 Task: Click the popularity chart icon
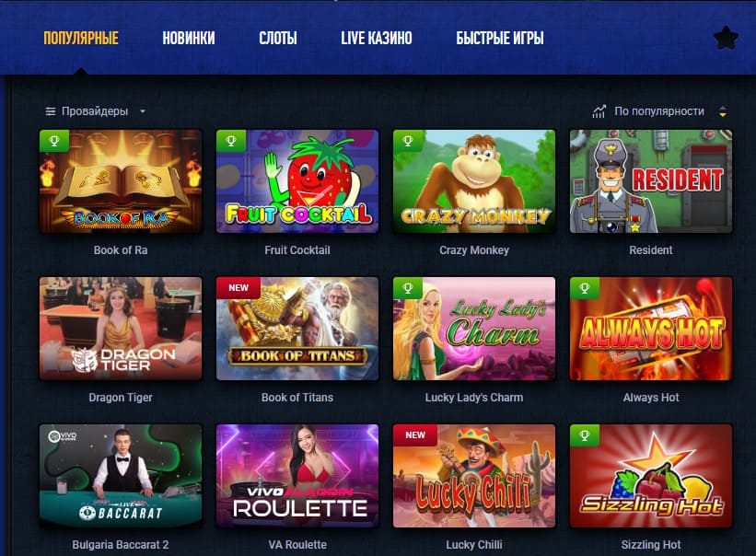(599, 111)
